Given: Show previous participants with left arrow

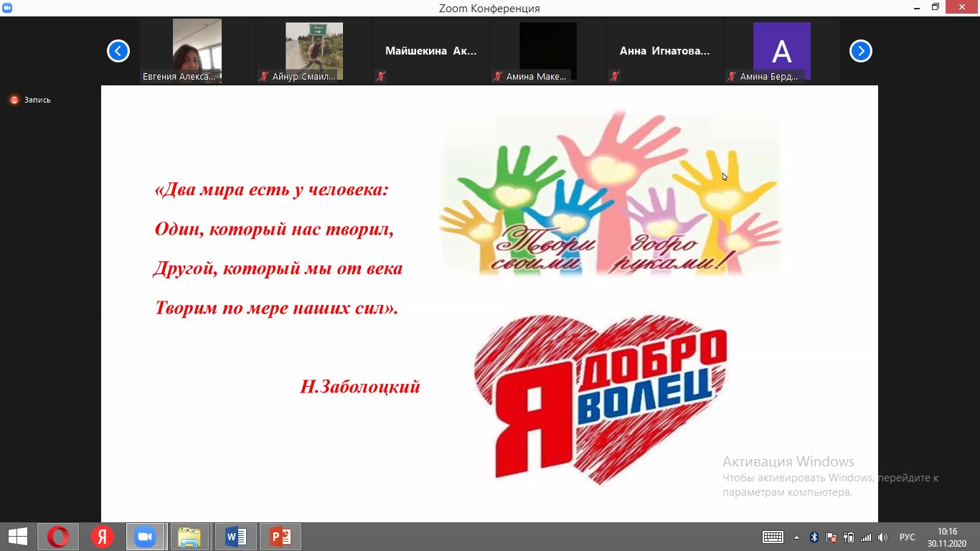Looking at the screenshot, I should (x=118, y=51).
